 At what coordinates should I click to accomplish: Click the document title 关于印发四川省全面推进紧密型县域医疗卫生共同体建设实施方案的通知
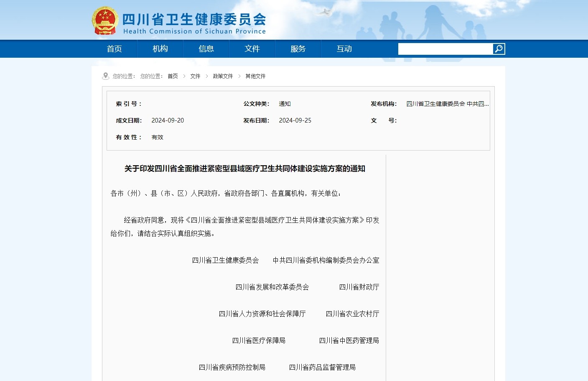click(245, 169)
